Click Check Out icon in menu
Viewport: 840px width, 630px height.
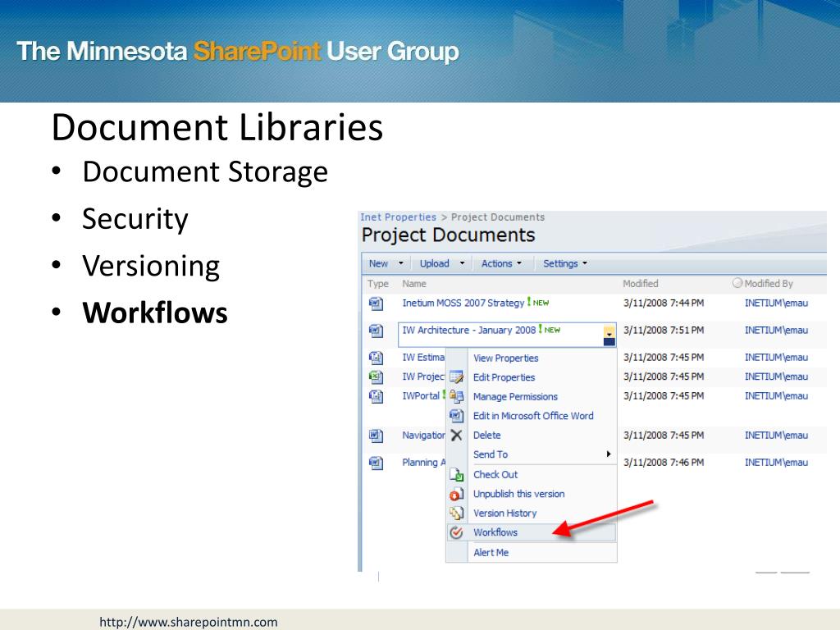(456, 475)
